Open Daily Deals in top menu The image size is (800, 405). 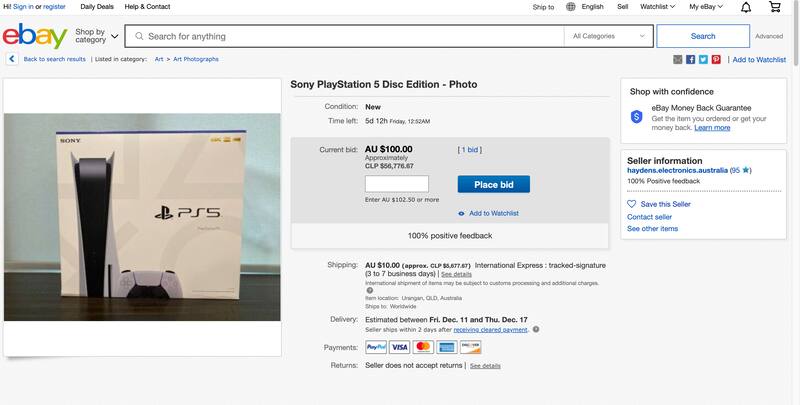pos(97,7)
